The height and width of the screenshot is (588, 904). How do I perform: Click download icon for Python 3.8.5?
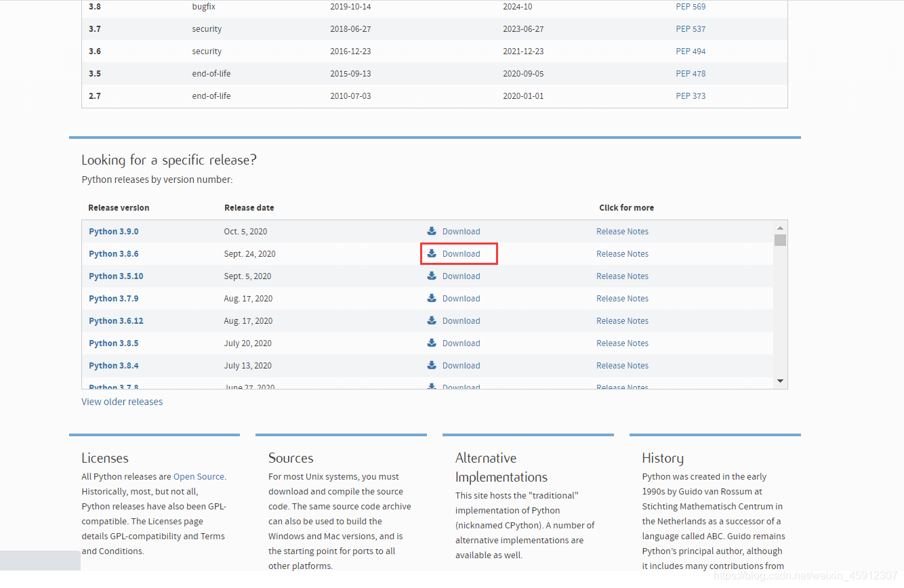click(432, 343)
